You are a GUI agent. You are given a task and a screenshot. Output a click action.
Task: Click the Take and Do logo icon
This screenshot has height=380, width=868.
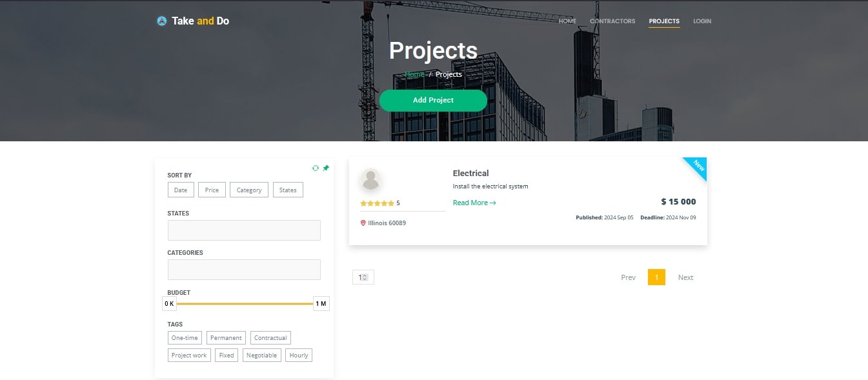point(161,20)
